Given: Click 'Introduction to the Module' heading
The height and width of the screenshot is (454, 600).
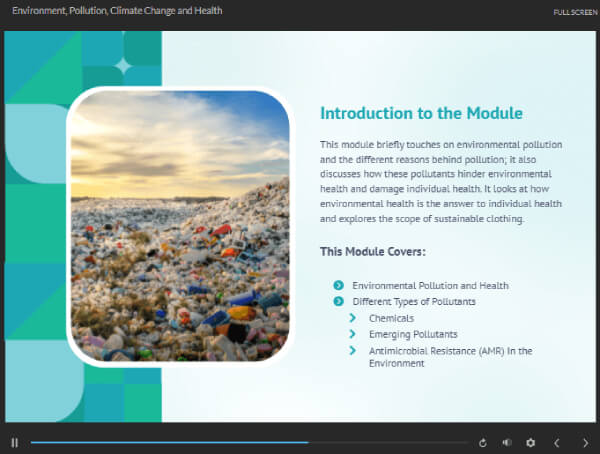Looking at the screenshot, I should [x=421, y=113].
